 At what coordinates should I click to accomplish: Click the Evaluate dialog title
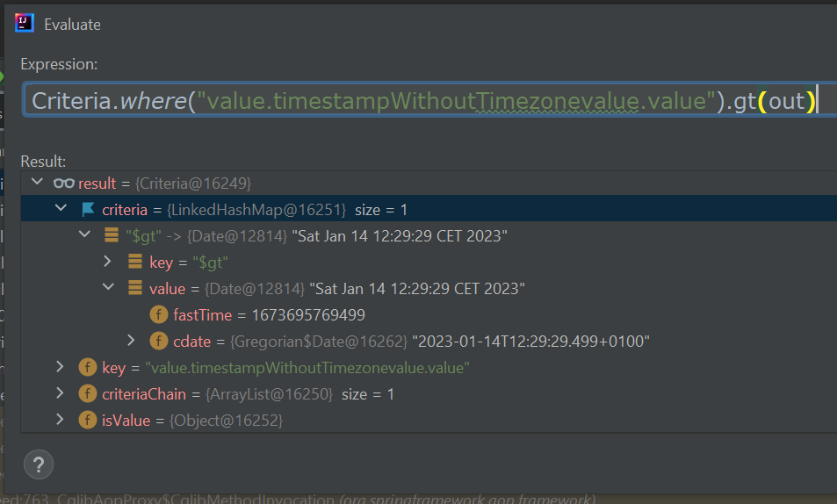(x=72, y=25)
